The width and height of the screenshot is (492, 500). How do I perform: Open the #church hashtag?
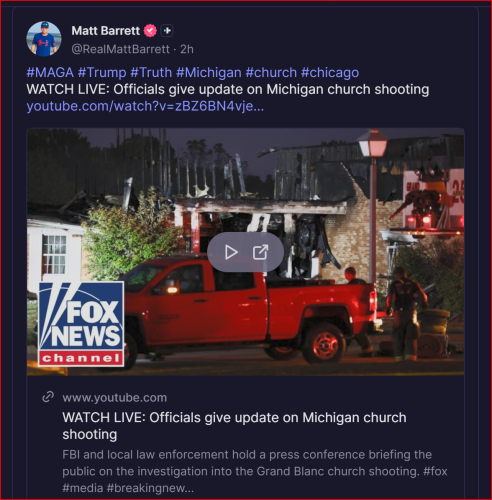pyautogui.click(x=271, y=72)
